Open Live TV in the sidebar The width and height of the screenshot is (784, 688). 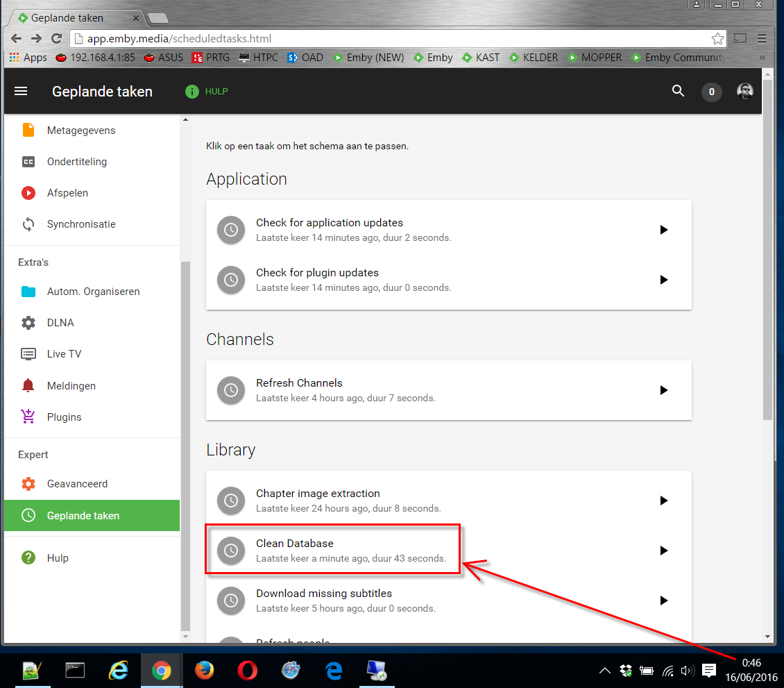click(92, 354)
